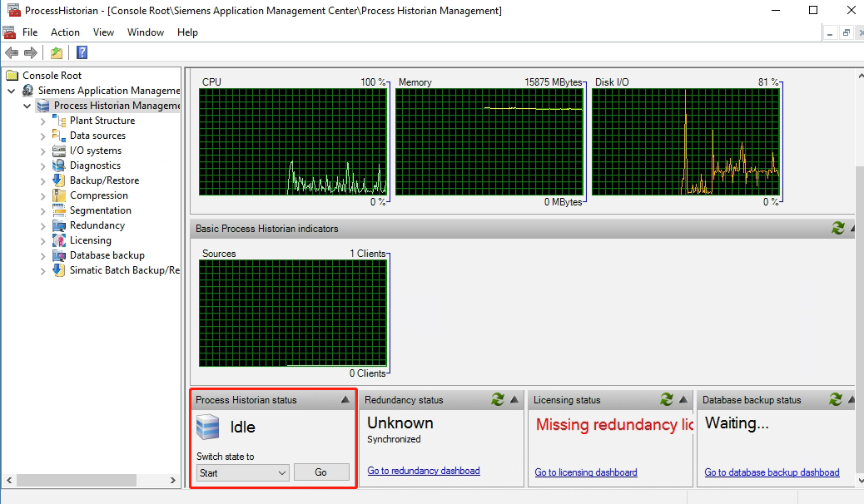This screenshot has height=504, width=864.
Task: Select Diagnostics in the tree
Action: point(95,166)
